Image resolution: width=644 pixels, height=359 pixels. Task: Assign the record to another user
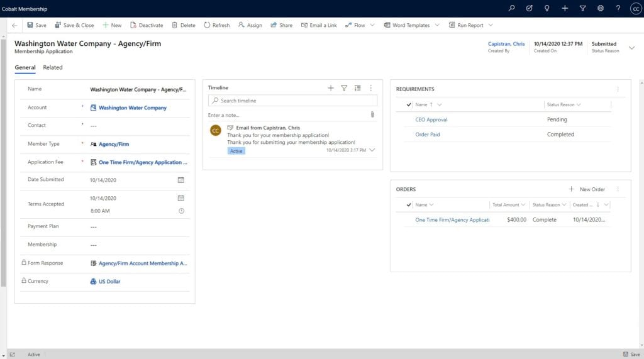250,25
